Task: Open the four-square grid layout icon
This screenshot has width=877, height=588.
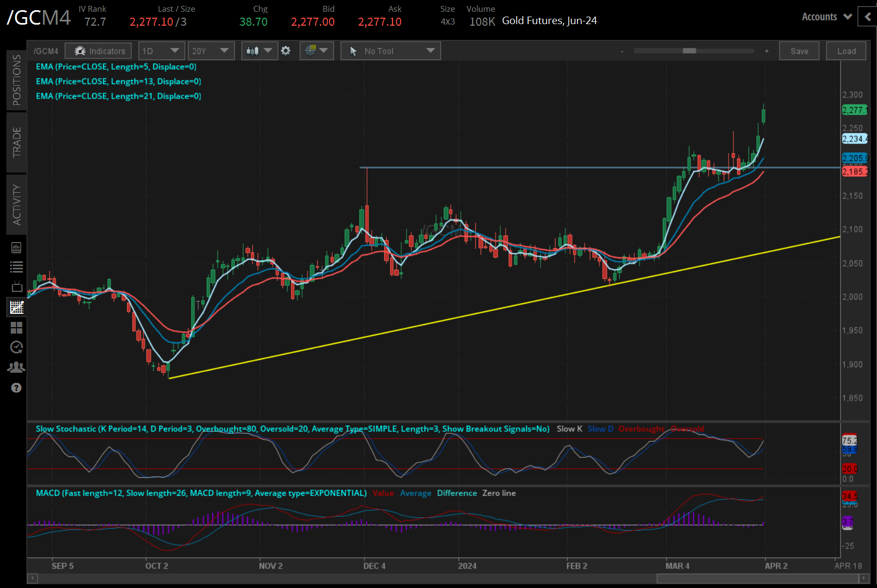Action: 17,328
